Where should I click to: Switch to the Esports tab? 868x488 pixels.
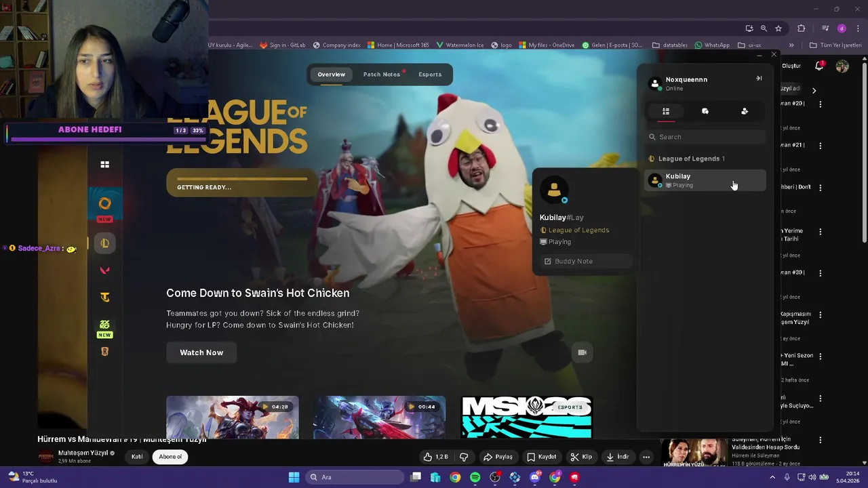tap(430, 75)
